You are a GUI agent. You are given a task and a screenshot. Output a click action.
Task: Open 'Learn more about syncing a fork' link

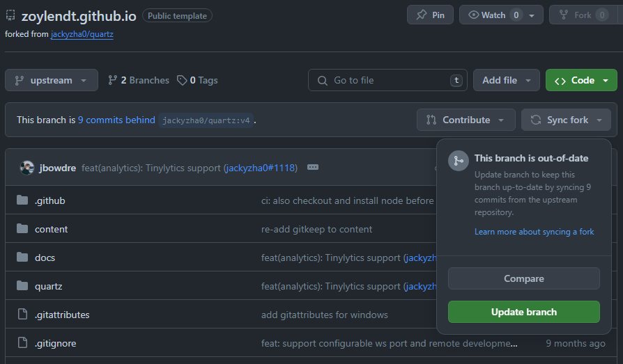(x=534, y=232)
